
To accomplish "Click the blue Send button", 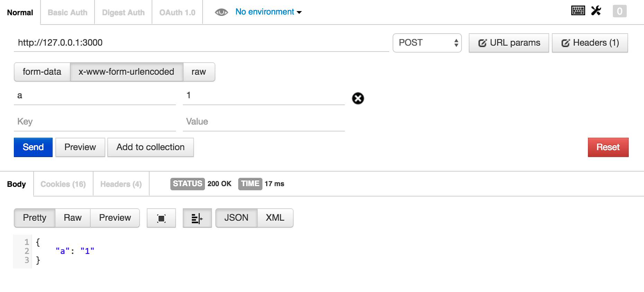I will click(33, 147).
